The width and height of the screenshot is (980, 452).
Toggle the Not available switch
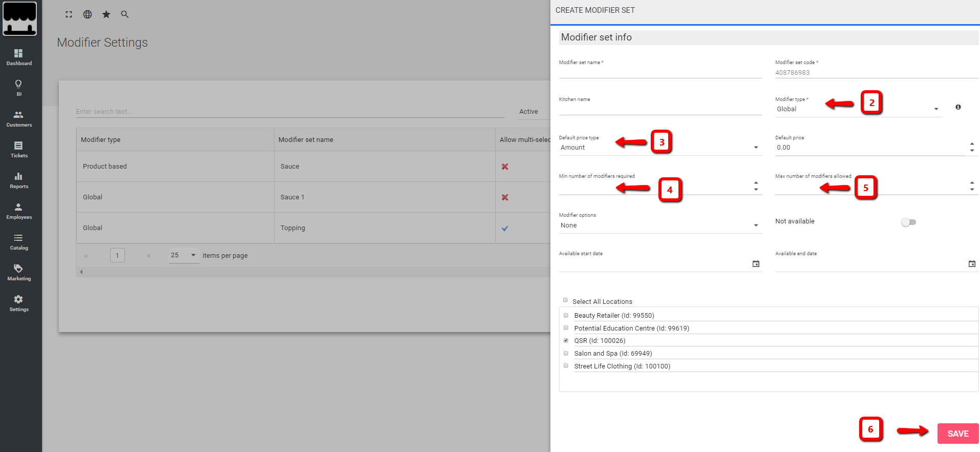click(x=909, y=222)
